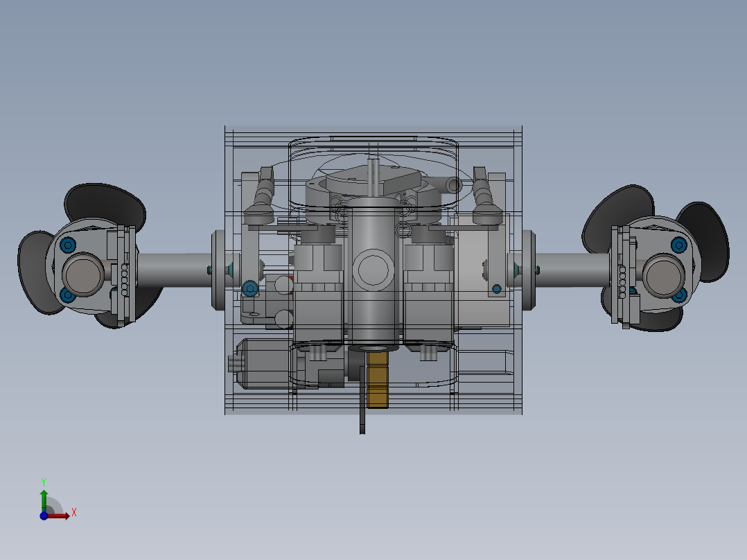Click the red X axis arrow of the triad
747x560 pixels.
click(59, 516)
